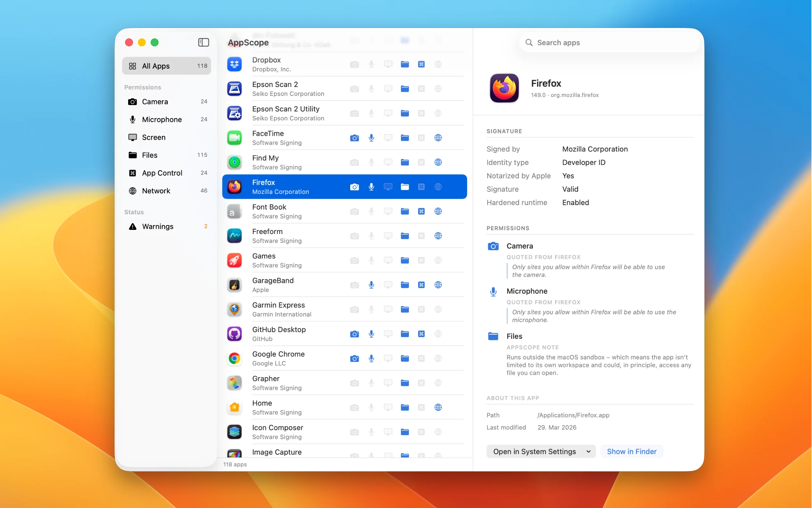Click GitHub Desktop's camera permission icon
812x508 pixels.
pos(354,334)
